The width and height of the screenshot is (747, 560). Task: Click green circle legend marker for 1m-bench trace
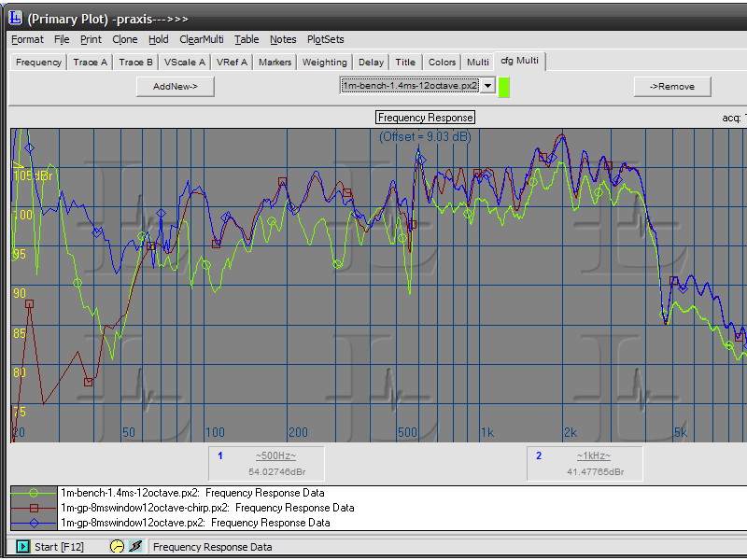click(x=34, y=493)
